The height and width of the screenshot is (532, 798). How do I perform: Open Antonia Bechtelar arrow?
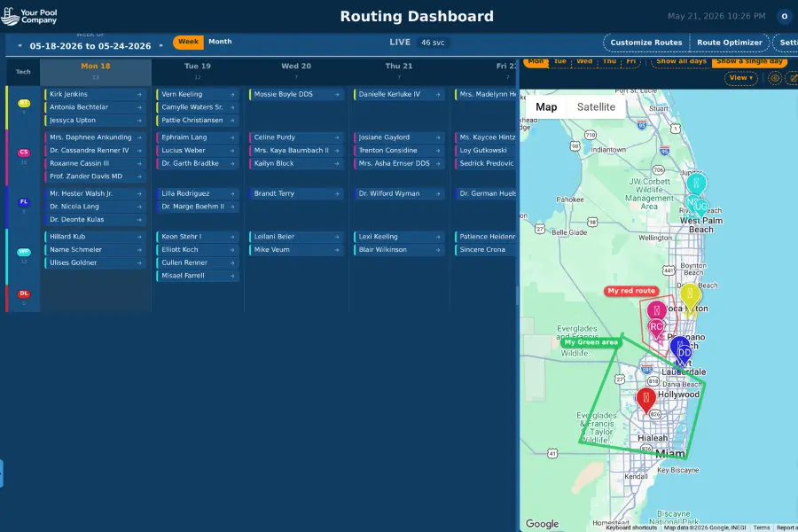(139, 107)
